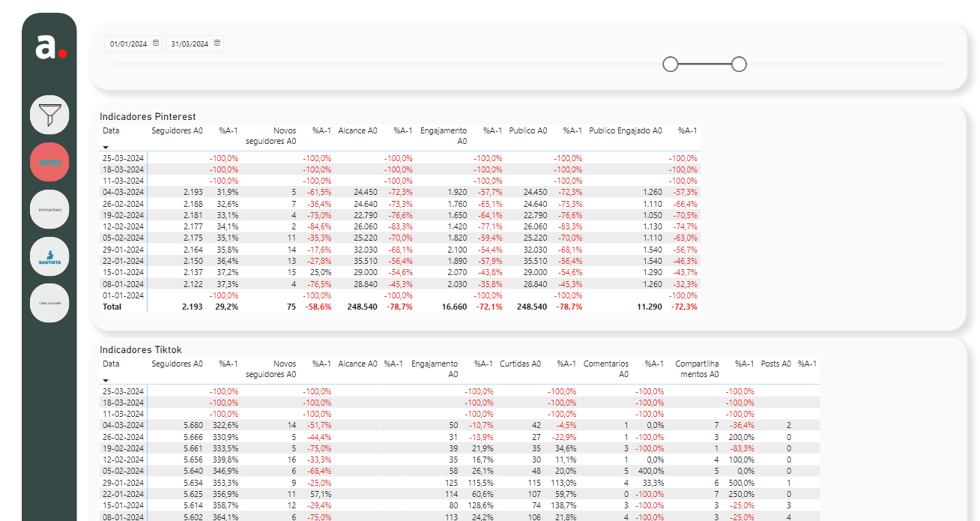Screen dimensions: 980x521
Task: Select the Santista brand button
Action: click(49, 256)
